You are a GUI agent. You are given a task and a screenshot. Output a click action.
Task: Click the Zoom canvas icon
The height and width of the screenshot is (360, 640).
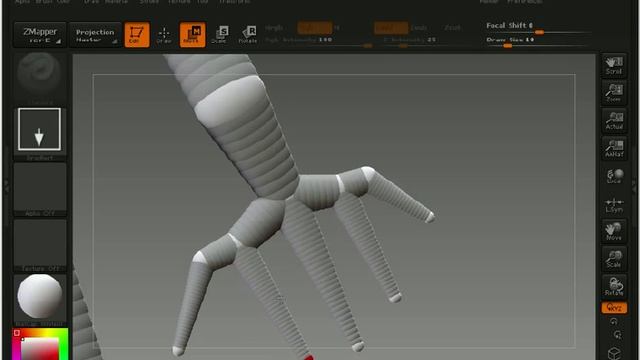click(614, 93)
